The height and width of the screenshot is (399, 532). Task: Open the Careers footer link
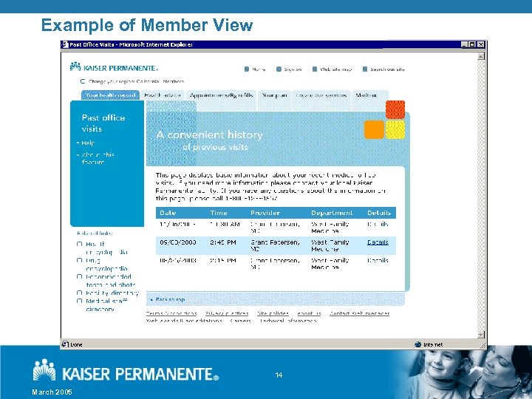pyautogui.click(x=241, y=321)
